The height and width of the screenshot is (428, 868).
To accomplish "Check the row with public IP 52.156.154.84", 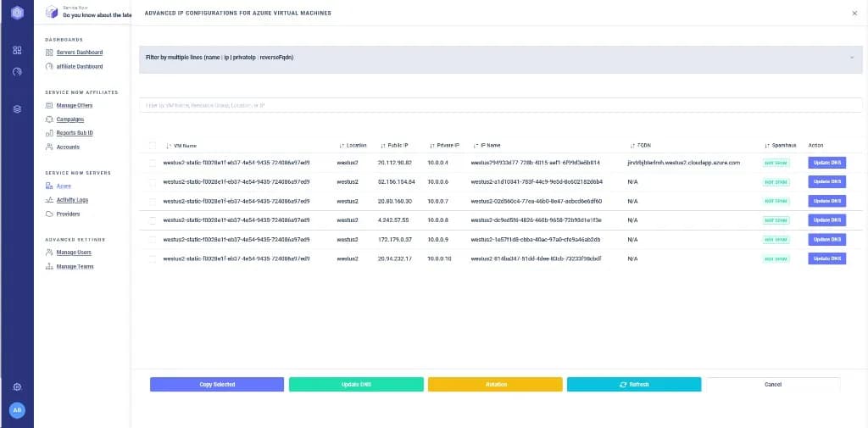I will click(x=153, y=181).
